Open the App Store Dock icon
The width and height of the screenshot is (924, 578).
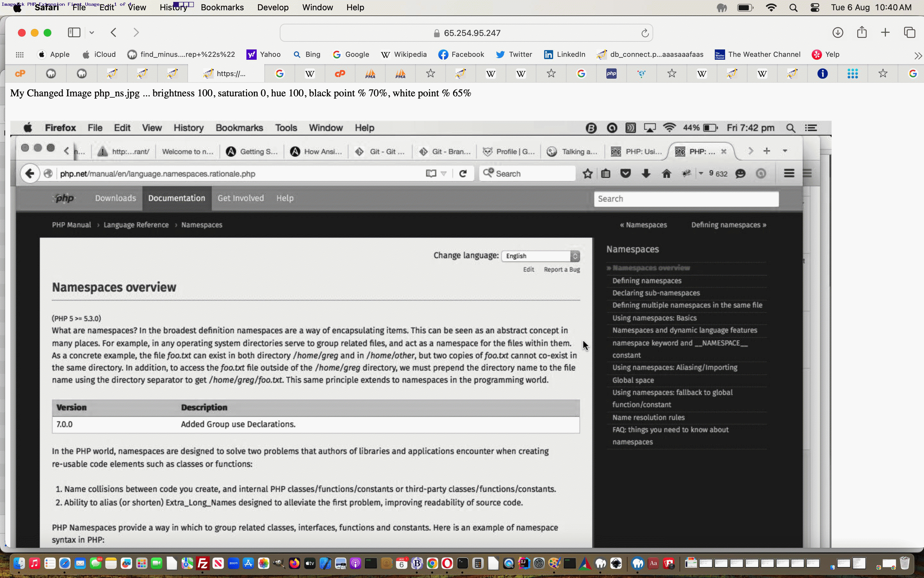click(x=249, y=563)
